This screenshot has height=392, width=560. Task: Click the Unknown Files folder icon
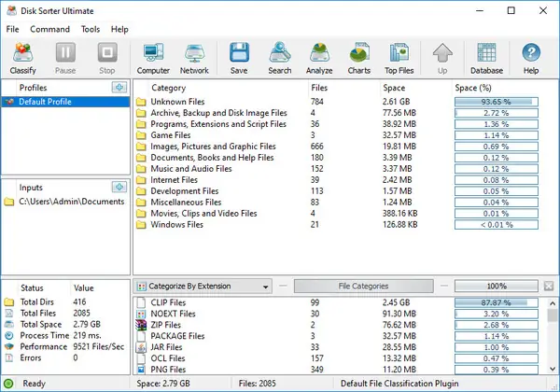tap(142, 102)
